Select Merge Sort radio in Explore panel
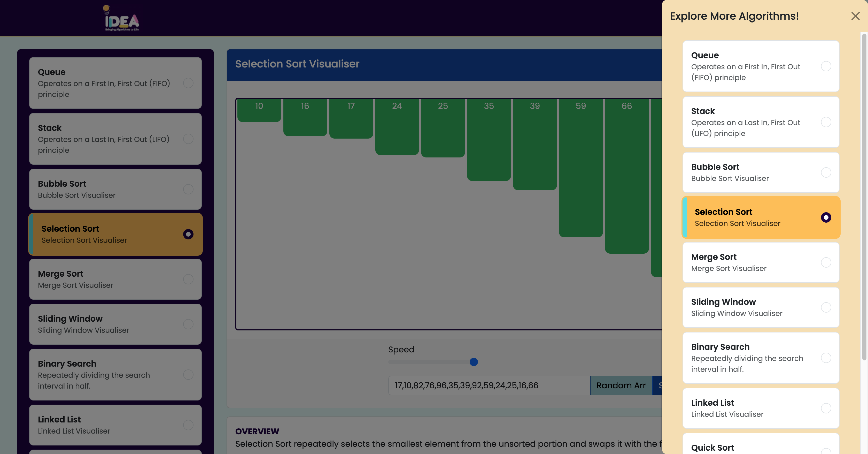Screen dimensions: 868x454 click(x=826, y=262)
